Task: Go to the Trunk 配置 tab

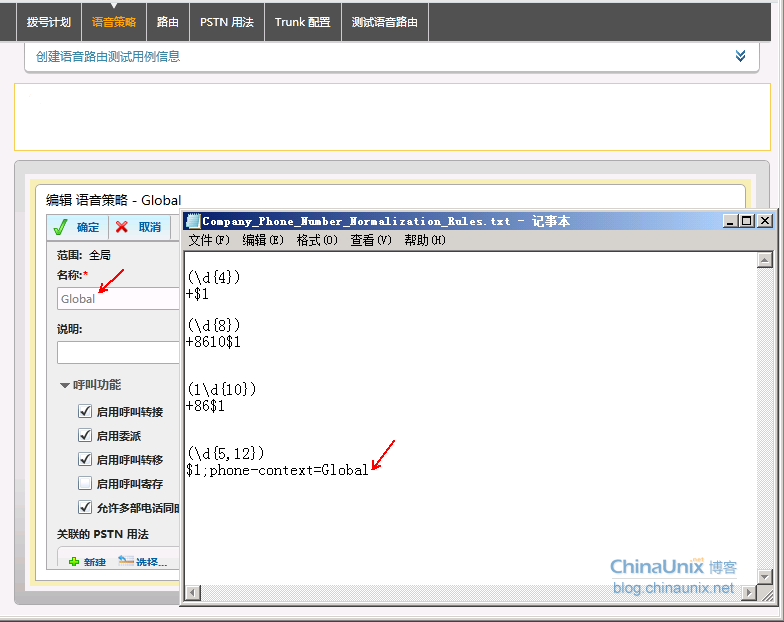Action: (x=302, y=22)
